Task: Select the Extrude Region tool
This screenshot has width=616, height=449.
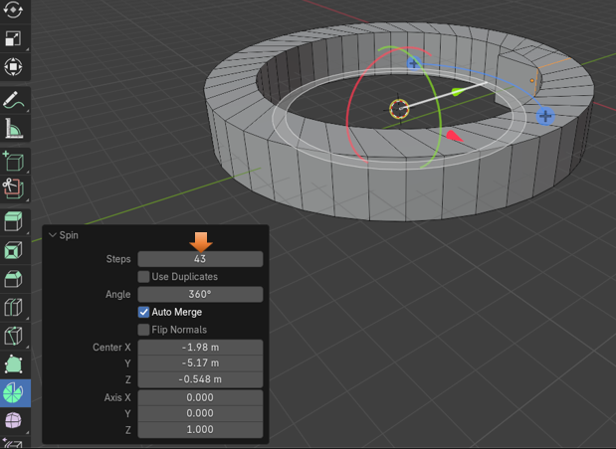Action: coord(16,220)
